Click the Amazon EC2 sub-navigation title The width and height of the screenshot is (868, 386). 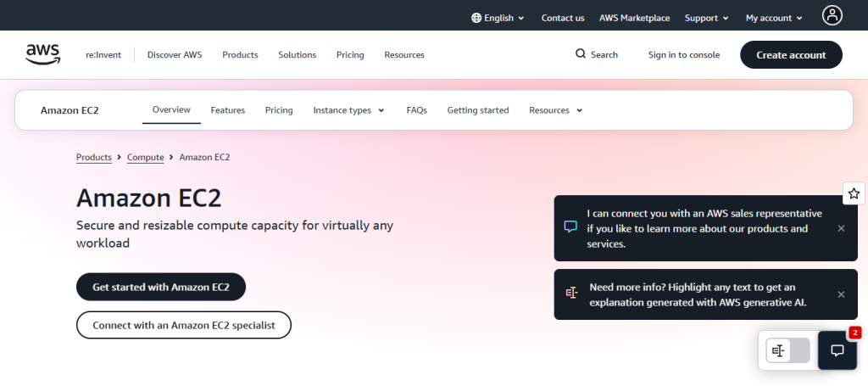click(x=70, y=110)
